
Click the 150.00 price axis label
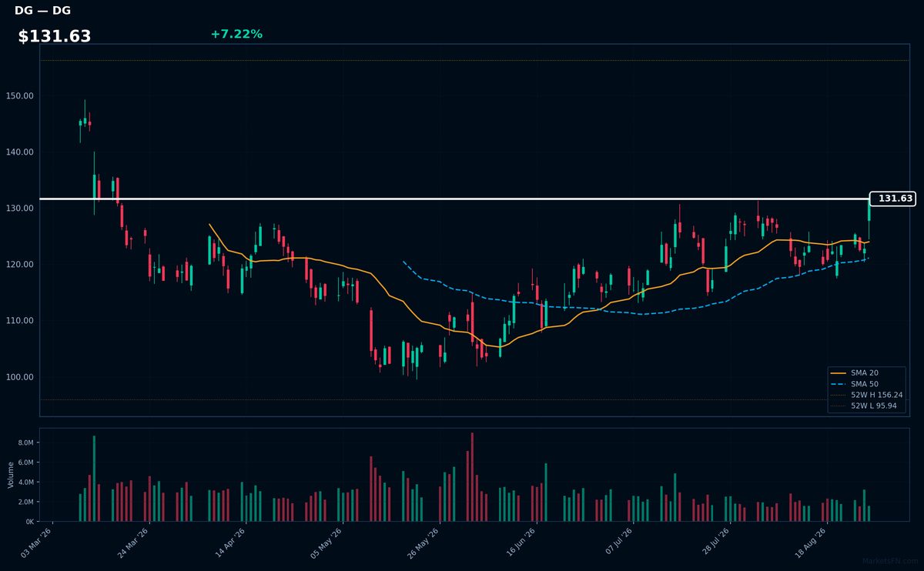[19, 96]
